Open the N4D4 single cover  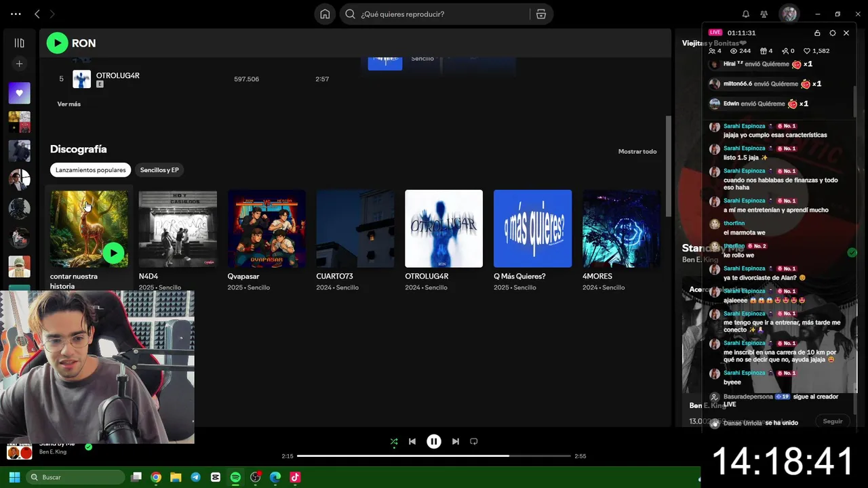pyautogui.click(x=178, y=228)
